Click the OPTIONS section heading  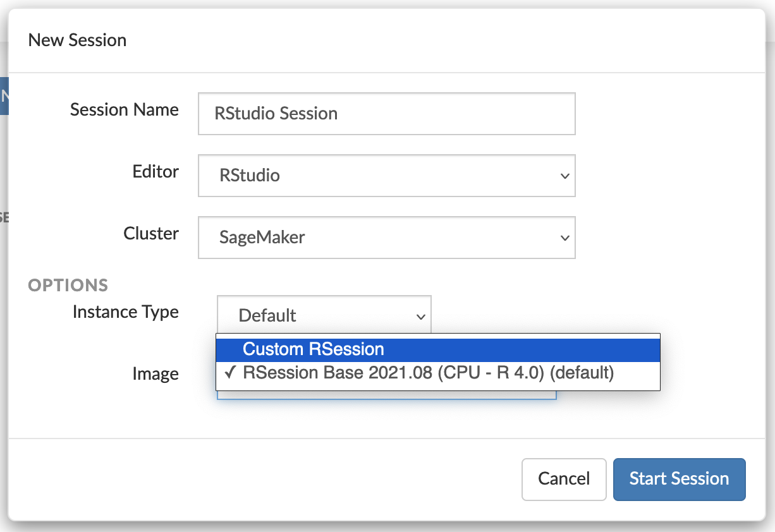click(68, 286)
